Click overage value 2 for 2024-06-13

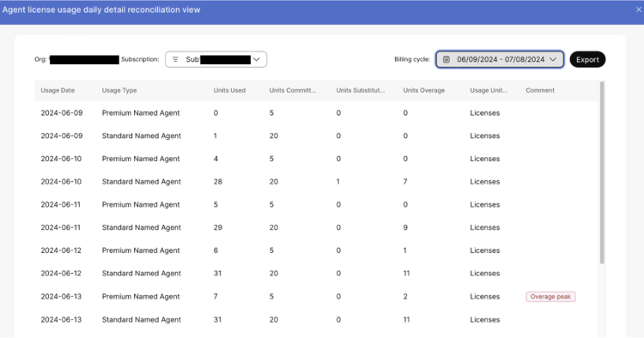pyautogui.click(x=405, y=297)
